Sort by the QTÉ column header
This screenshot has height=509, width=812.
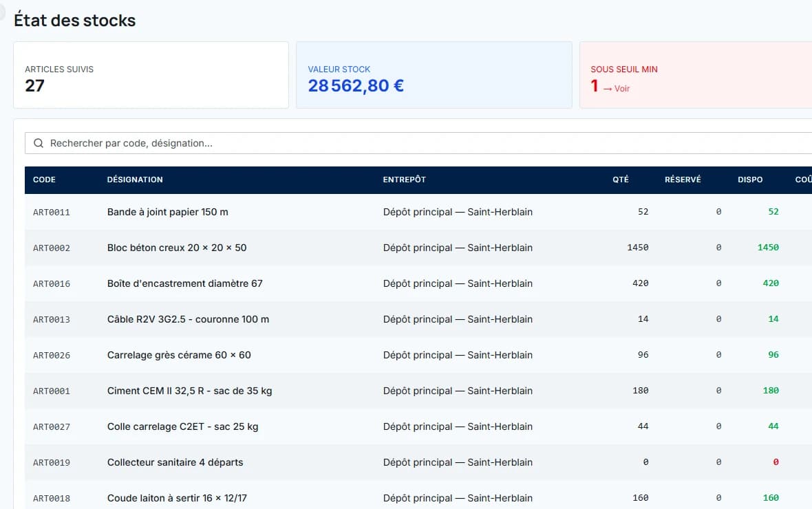click(x=621, y=180)
